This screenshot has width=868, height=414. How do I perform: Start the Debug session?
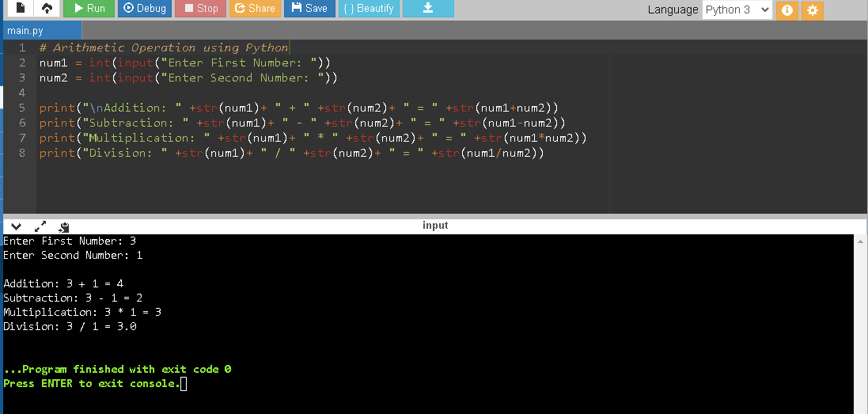pos(145,8)
